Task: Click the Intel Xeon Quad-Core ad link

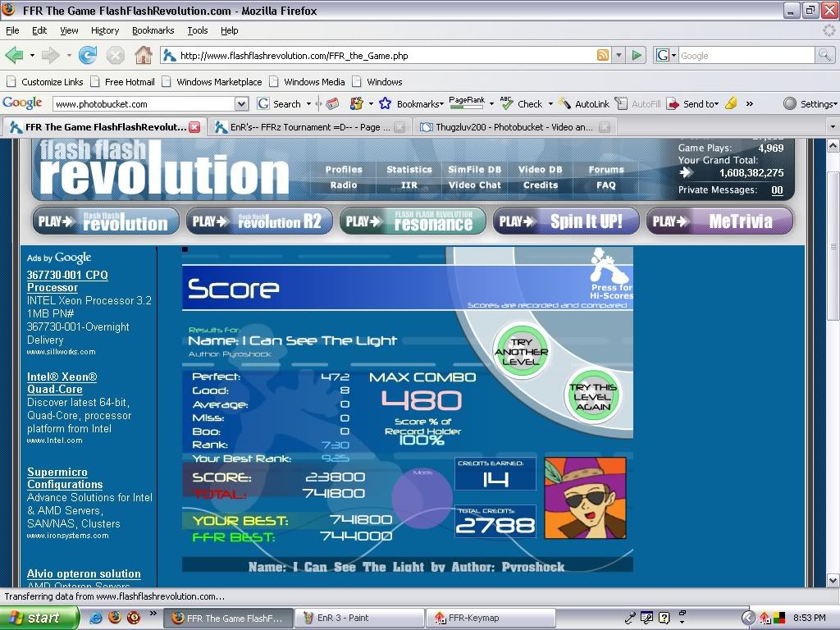Action: click(x=62, y=383)
